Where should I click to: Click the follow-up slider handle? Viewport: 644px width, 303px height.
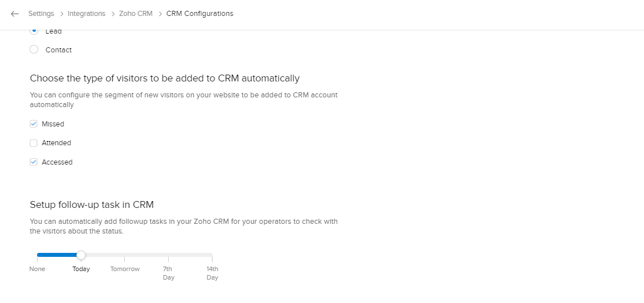(x=81, y=255)
